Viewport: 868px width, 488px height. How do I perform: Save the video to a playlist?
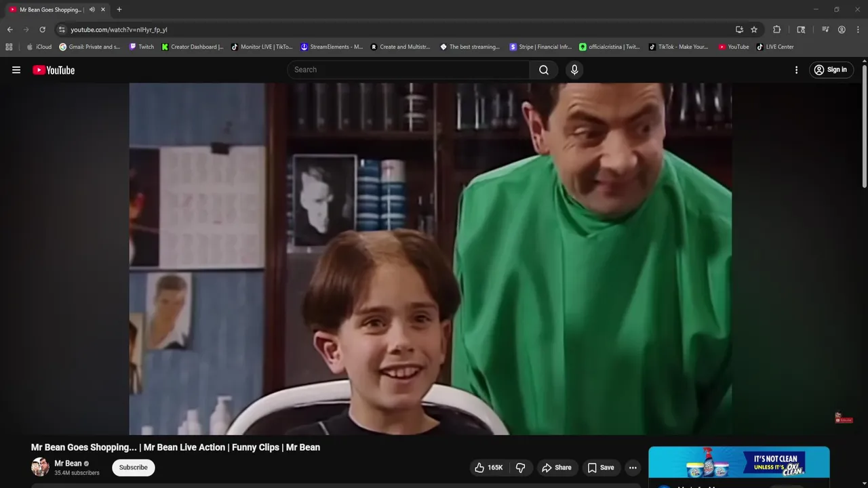point(601,468)
